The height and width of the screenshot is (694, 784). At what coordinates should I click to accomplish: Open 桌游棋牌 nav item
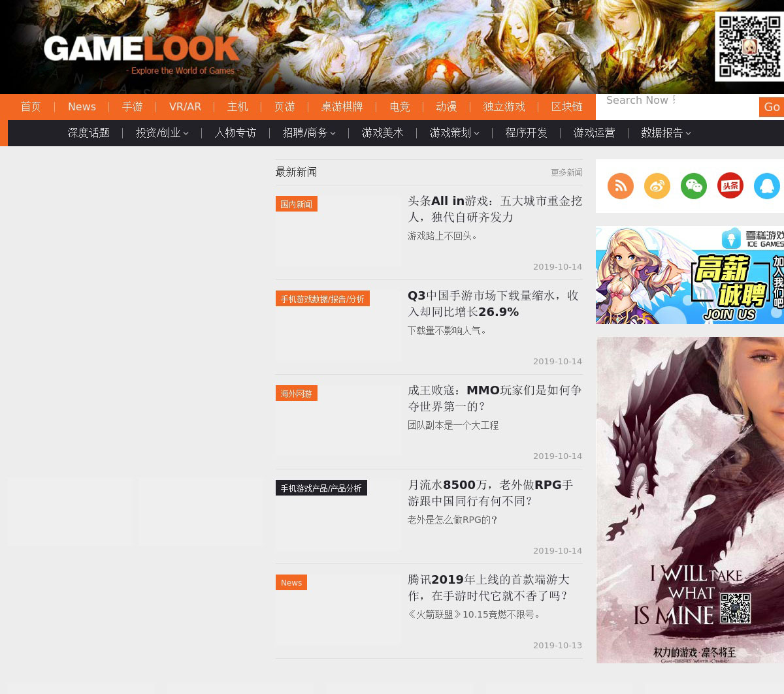(342, 107)
